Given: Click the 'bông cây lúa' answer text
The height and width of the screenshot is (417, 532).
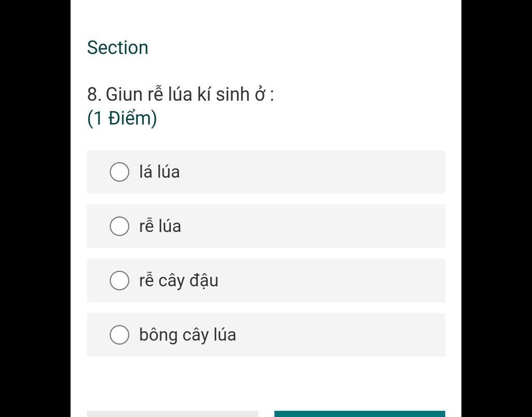Looking at the screenshot, I should pos(188,335).
